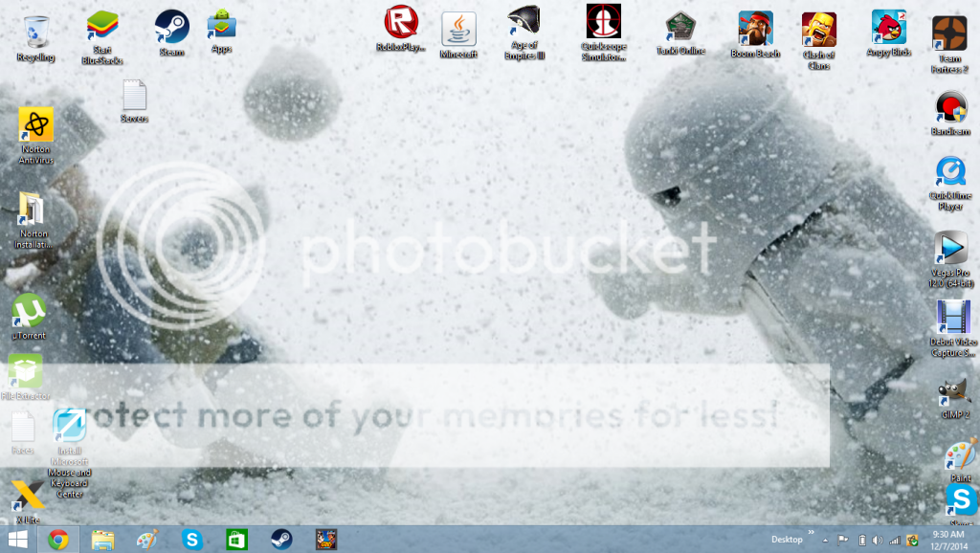Select the Clash of Clans icon
980x553 pixels.
(x=818, y=30)
